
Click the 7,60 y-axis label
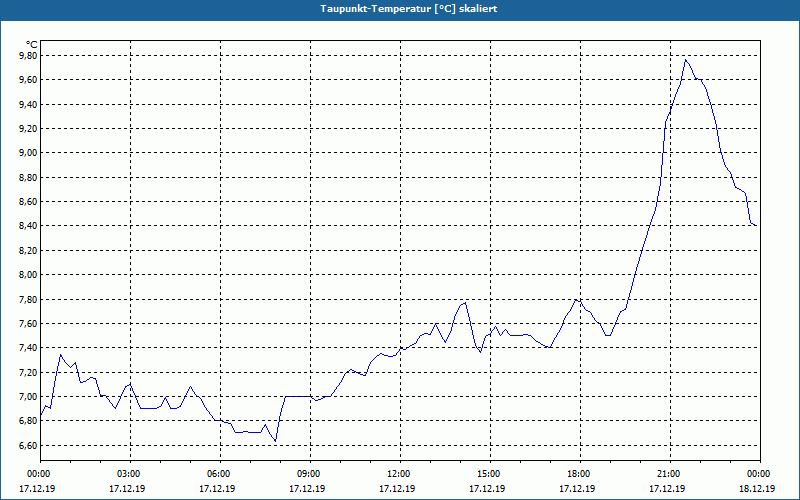(28, 323)
